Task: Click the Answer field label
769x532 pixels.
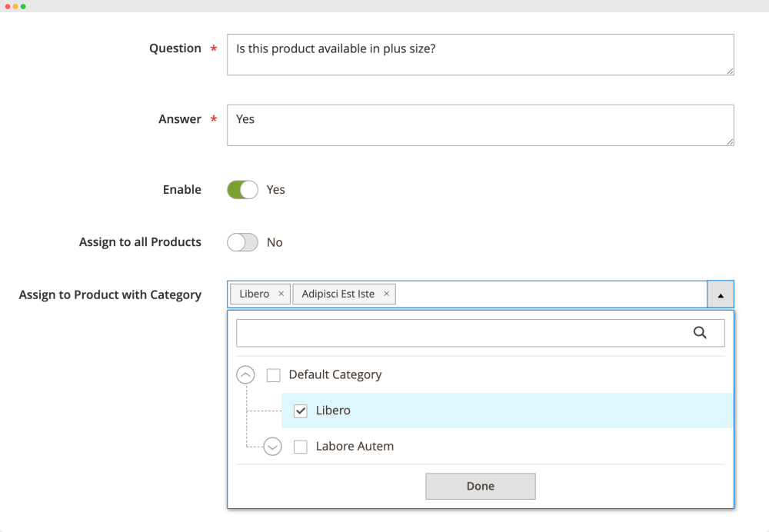Action: click(179, 119)
